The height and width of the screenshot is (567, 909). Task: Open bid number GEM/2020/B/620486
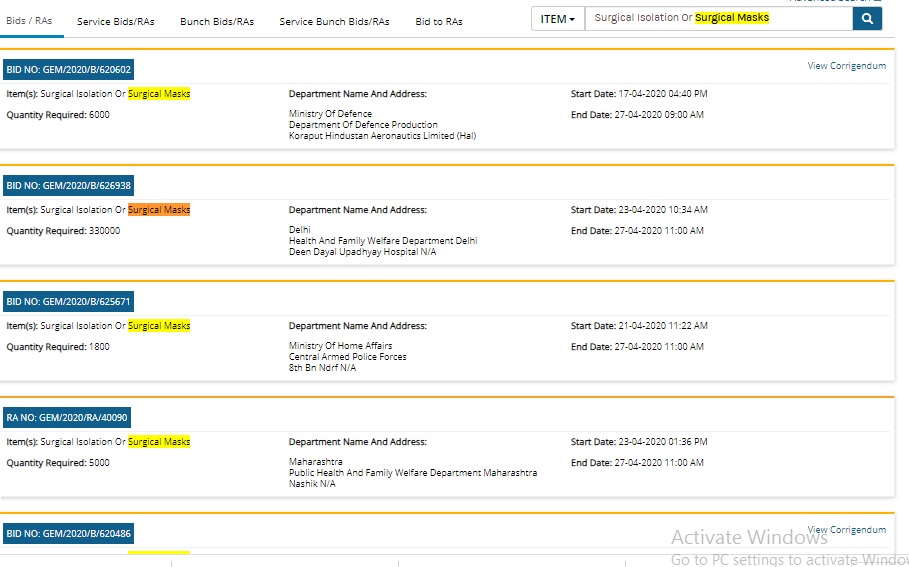(68, 534)
